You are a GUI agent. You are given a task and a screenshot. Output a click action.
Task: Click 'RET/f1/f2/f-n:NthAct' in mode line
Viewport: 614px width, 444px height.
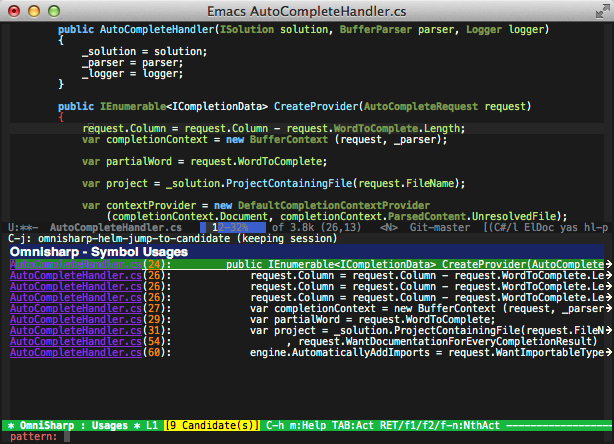(440, 425)
